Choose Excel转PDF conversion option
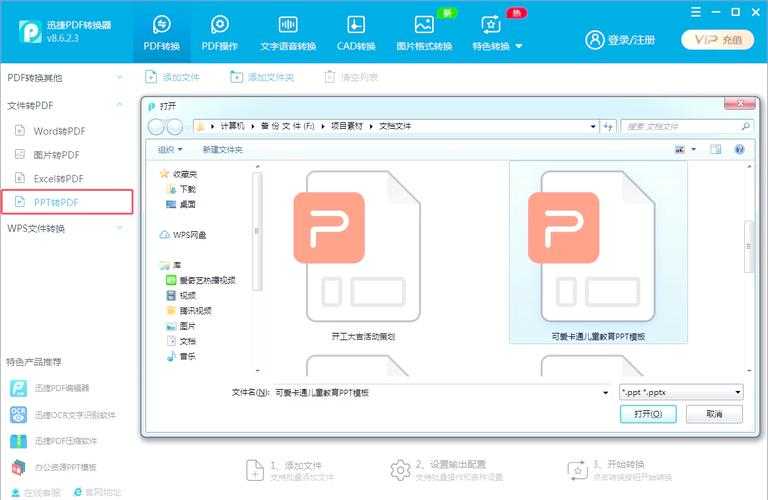Viewport: 768px width, 500px height. [x=58, y=178]
